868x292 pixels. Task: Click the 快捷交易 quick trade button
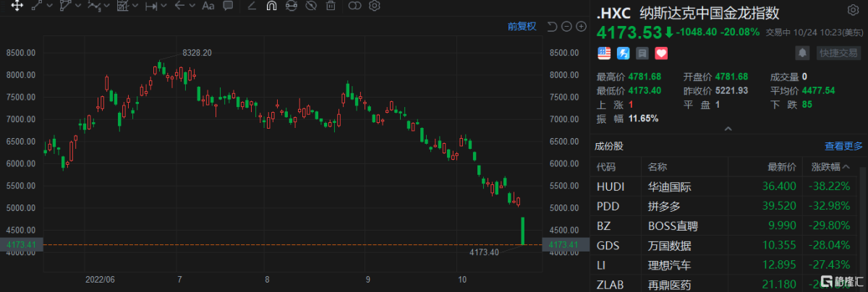pos(838,53)
